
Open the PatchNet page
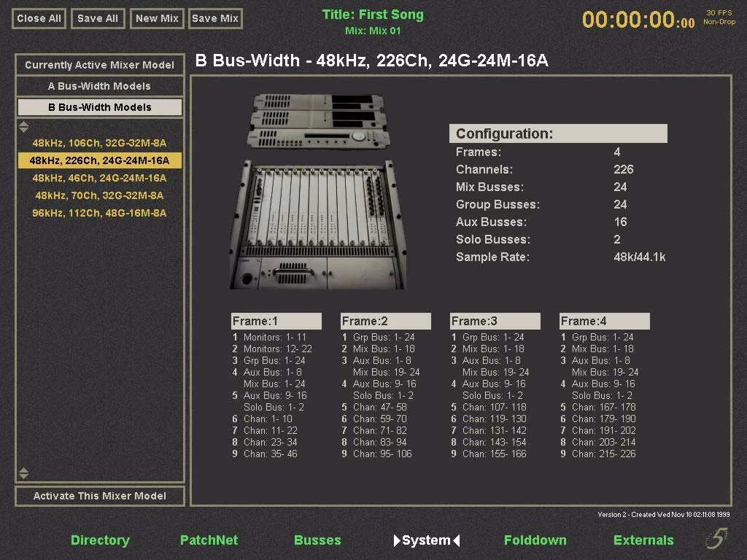coord(209,540)
